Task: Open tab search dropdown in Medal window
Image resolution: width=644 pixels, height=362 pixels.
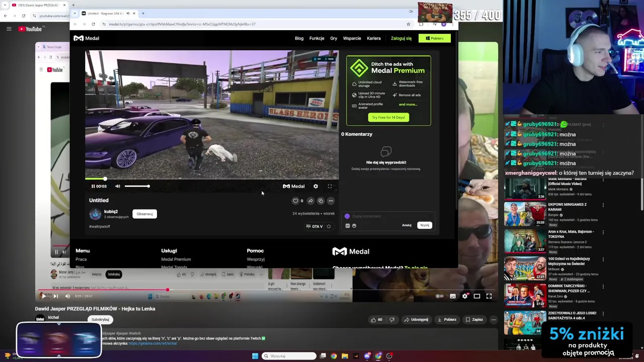Action: [x=75, y=13]
